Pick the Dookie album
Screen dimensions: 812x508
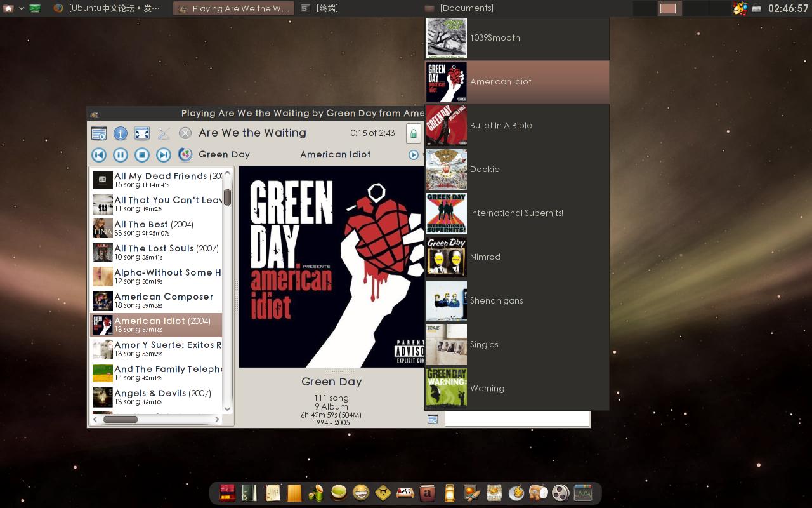point(517,170)
